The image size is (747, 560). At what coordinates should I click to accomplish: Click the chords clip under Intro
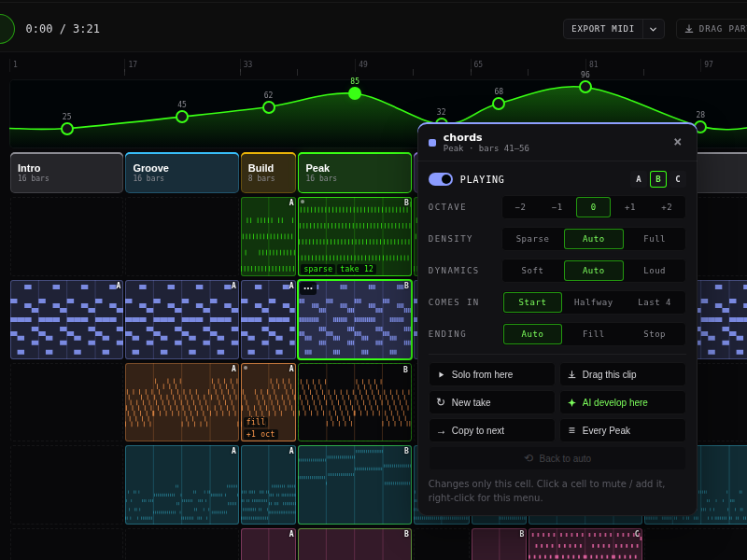point(66,319)
